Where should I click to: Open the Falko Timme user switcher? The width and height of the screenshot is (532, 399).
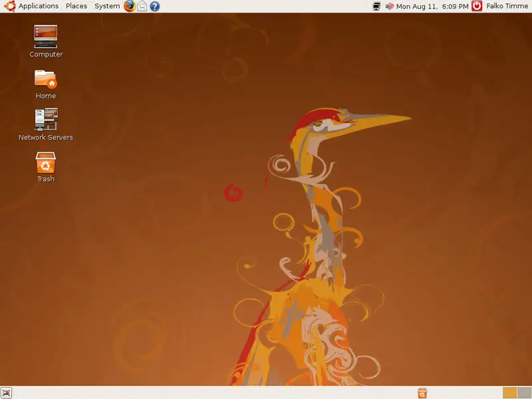click(x=507, y=6)
